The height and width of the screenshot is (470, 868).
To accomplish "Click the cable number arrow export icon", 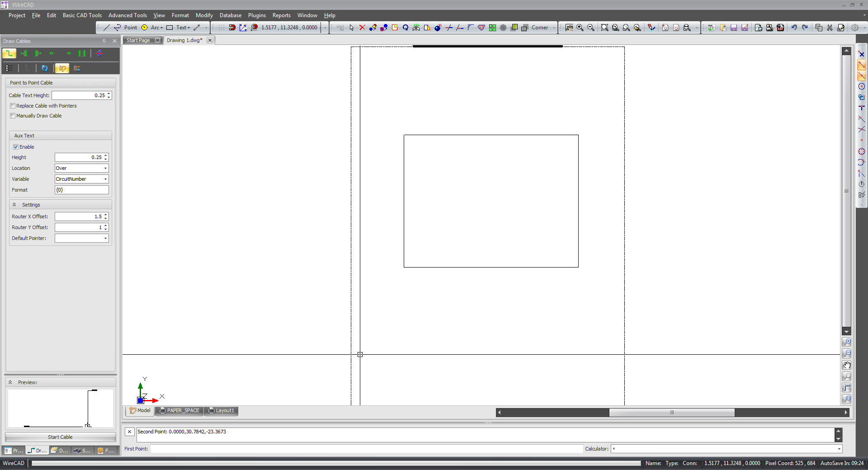I will (x=77, y=68).
